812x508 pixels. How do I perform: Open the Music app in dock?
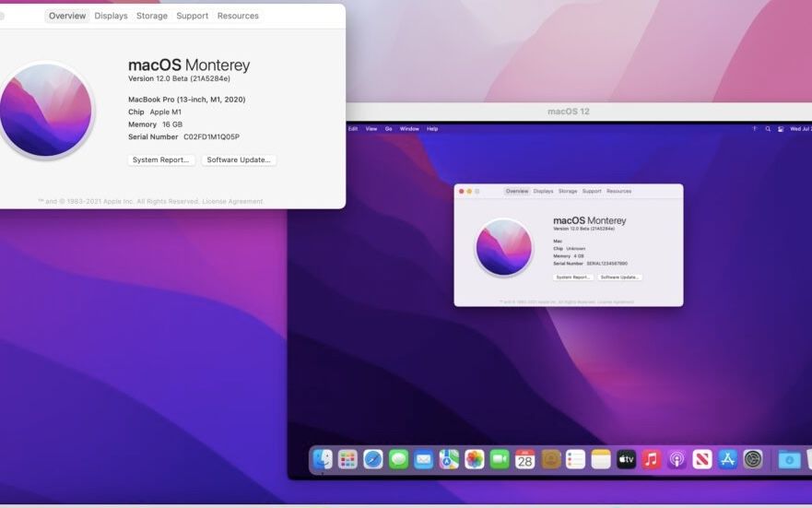point(652,459)
